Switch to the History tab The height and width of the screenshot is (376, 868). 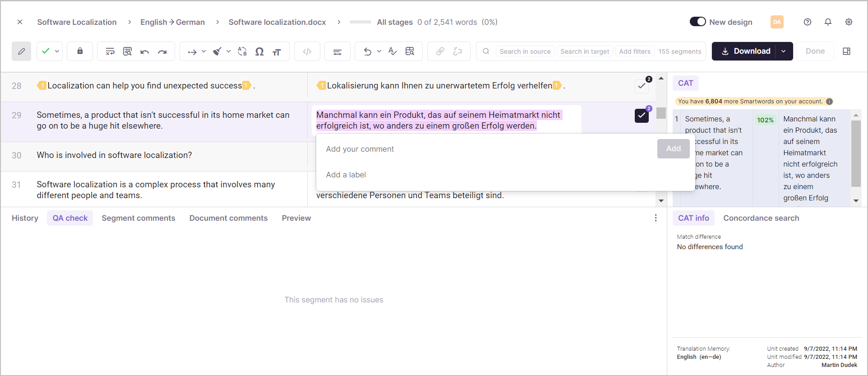click(25, 218)
